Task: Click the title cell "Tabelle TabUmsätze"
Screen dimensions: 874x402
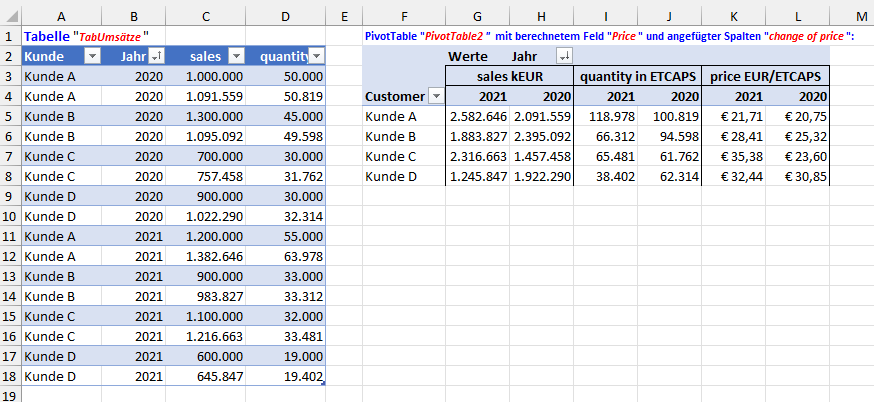Action: coord(86,37)
